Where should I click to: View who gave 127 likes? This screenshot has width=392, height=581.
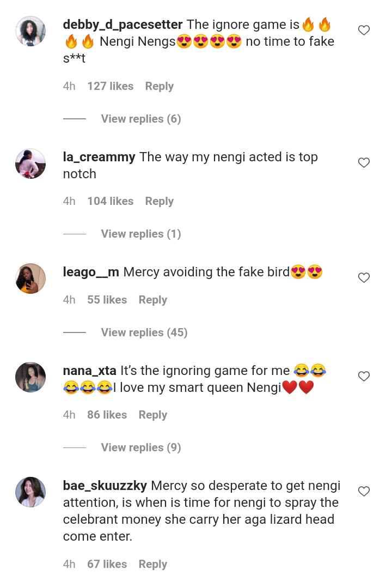point(110,86)
